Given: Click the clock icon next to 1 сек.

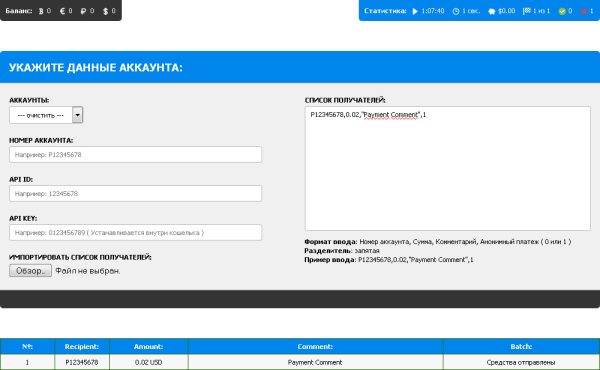Looking at the screenshot, I should 456,11.
